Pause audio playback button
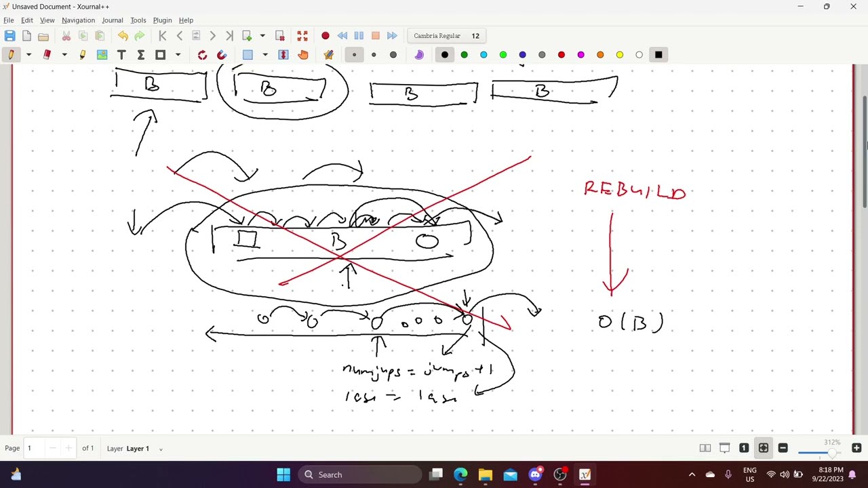 359,36
